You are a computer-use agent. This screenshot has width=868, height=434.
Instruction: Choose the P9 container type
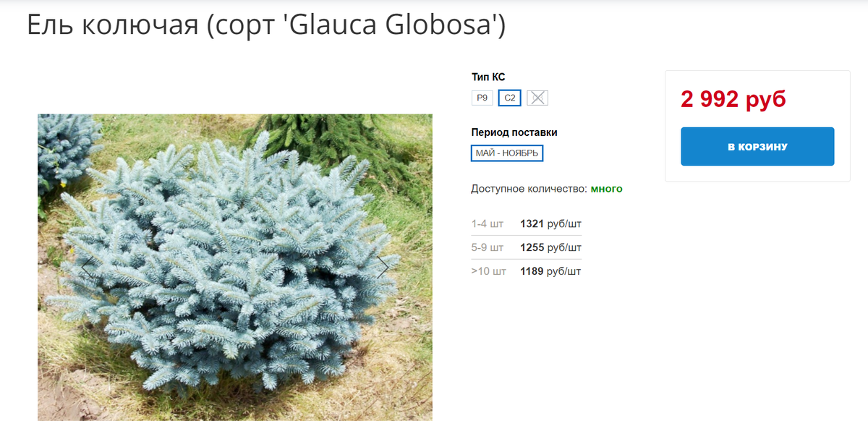482,98
